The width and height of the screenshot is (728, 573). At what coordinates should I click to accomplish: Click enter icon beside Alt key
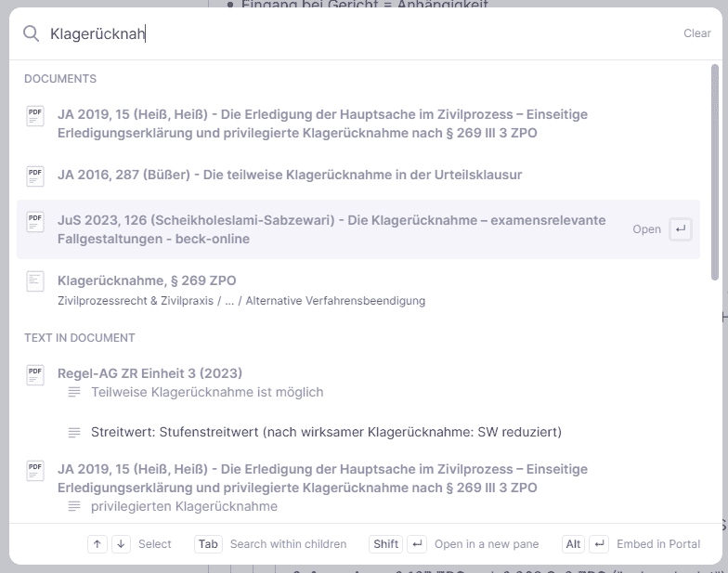[599, 544]
